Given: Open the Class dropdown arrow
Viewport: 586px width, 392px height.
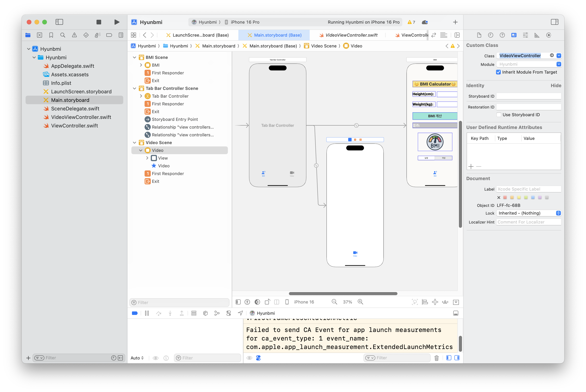Looking at the screenshot, I should [559, 56].
